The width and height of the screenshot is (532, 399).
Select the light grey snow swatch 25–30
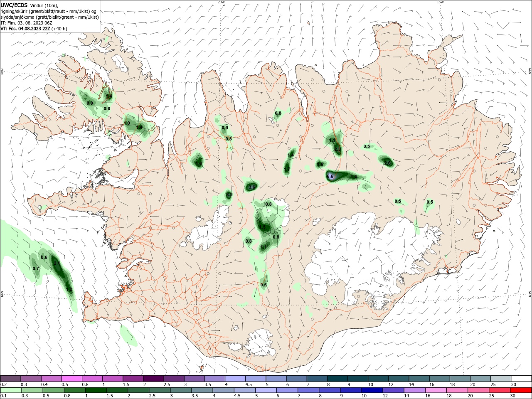[x=501, y=379]
